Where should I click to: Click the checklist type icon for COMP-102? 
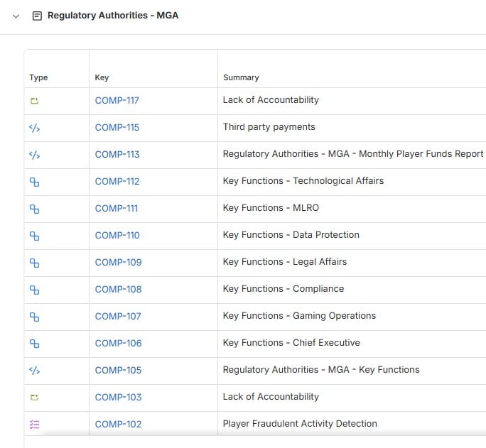coord(34,425)
